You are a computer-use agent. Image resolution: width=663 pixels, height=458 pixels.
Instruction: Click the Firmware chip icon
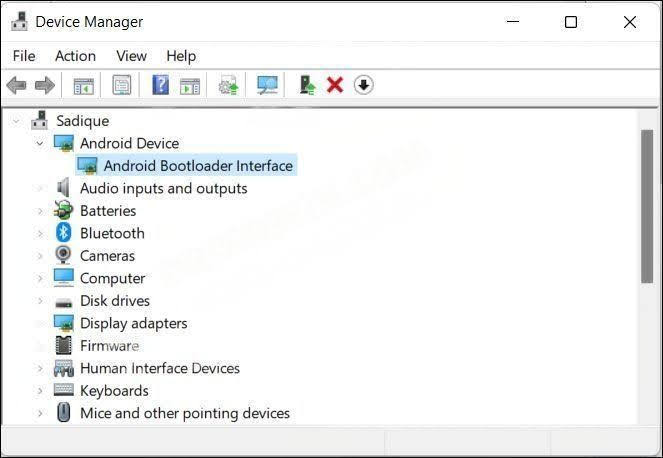click(64, 346)
